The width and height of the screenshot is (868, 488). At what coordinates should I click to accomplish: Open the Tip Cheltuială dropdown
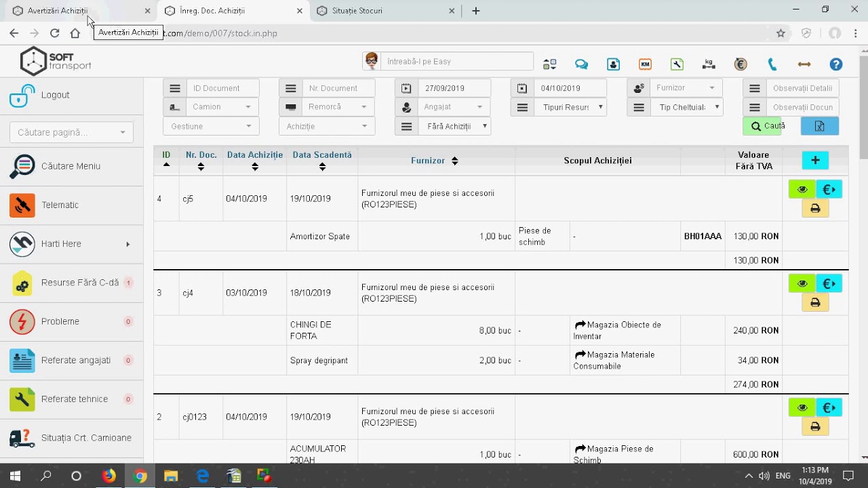pos(686,107)
